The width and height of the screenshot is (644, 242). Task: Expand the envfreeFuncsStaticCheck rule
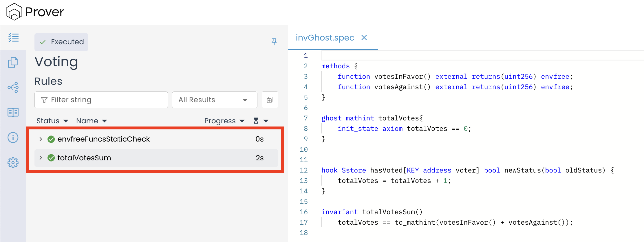[x=41, y=139]
